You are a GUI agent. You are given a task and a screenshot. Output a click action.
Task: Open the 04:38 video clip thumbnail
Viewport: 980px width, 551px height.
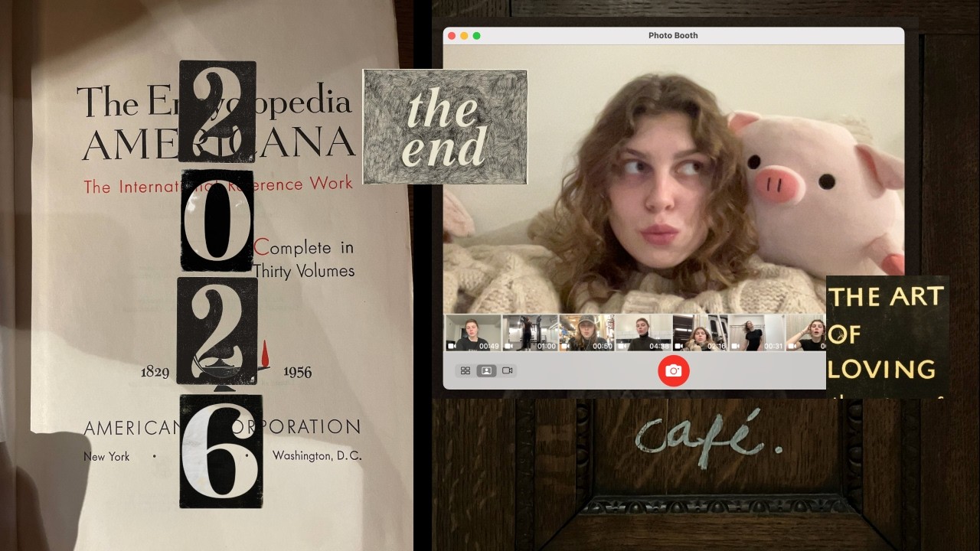[x=643, y=333]
